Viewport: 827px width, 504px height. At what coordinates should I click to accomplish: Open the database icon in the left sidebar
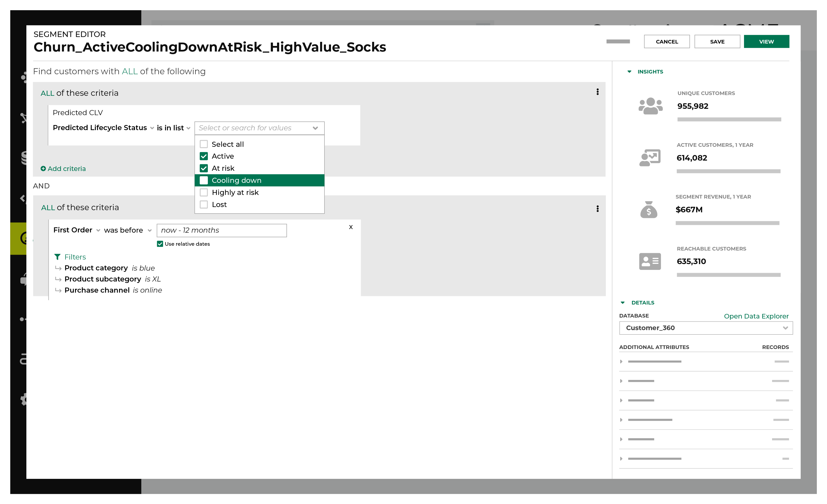click(x=23, y=158)
